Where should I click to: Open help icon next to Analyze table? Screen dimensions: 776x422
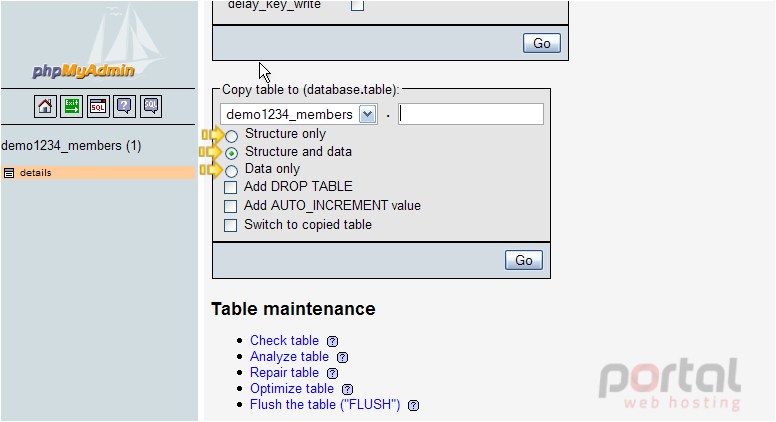[342, 357]
